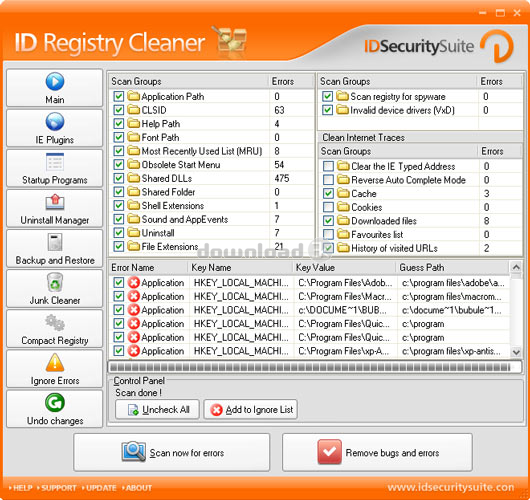The height and width of the screenshot is (500, 530).
Task: Click the Sound and AppEvents folder icon
Action: pos(134,219)
